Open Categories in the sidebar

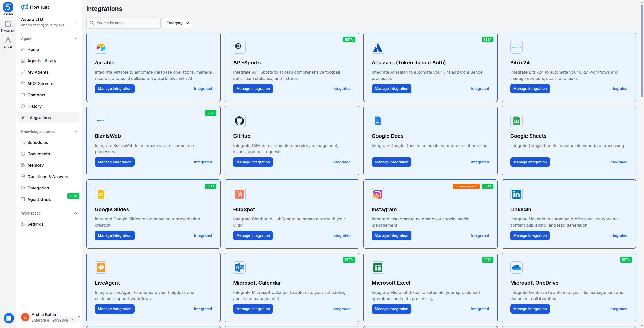(x=49, y=188)
